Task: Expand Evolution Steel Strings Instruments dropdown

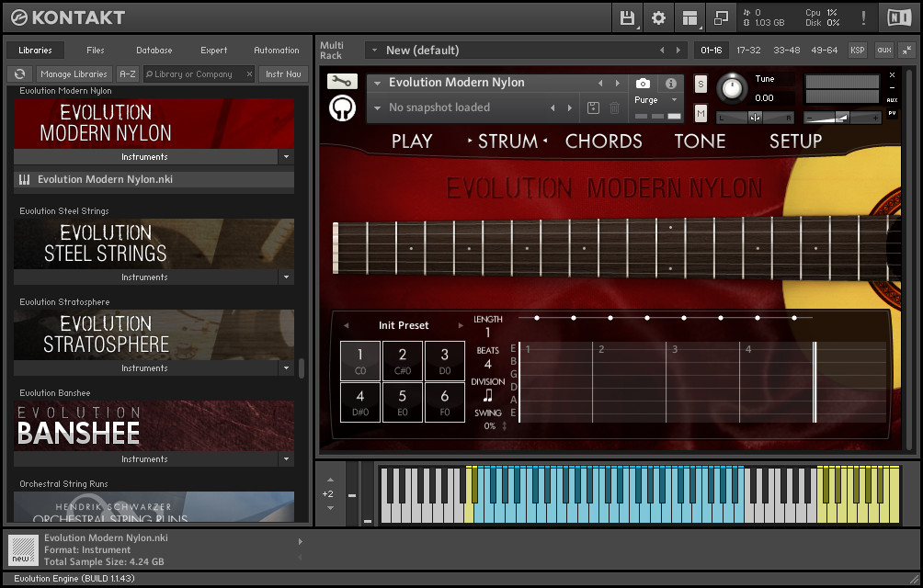Action: 286,277
